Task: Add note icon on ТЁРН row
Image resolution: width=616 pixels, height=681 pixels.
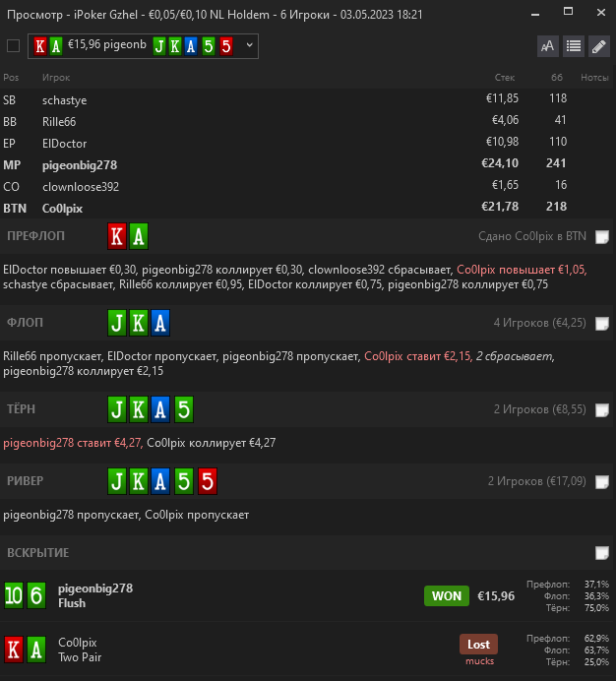Action: [601, 409]
